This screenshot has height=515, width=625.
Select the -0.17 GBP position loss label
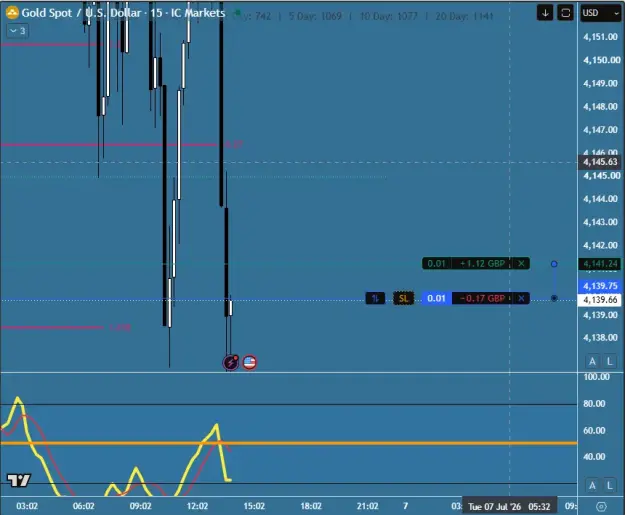482,298
